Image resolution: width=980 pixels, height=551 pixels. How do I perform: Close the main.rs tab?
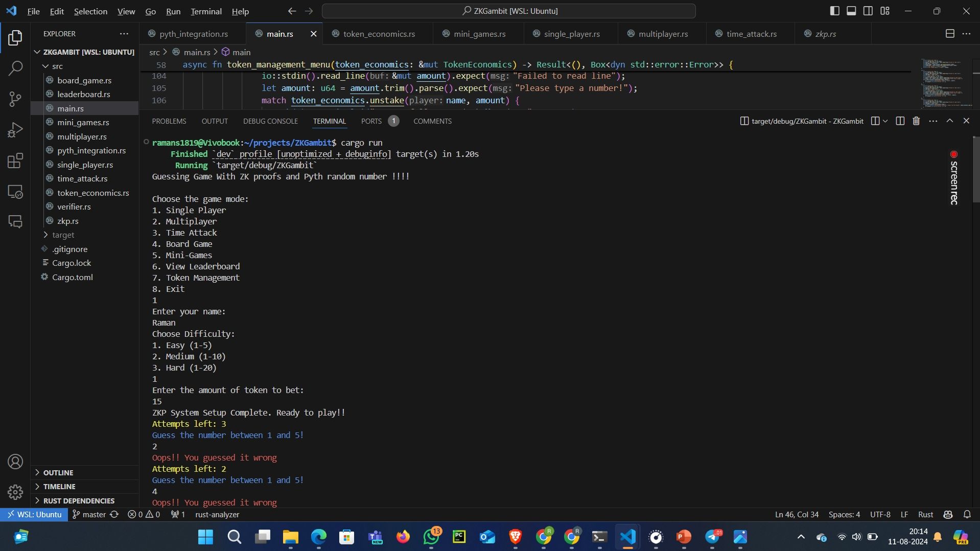(314, 34)
